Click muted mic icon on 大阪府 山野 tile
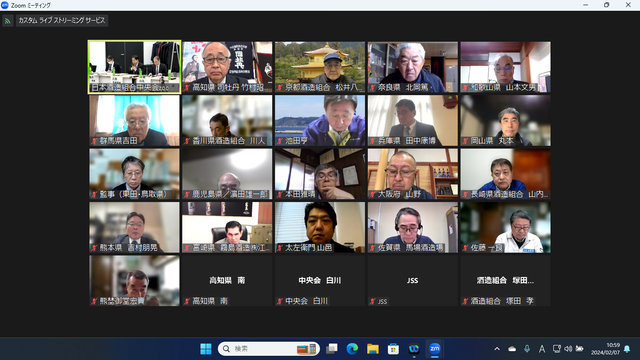Screen dimensions: 640x360 (373, 195)
